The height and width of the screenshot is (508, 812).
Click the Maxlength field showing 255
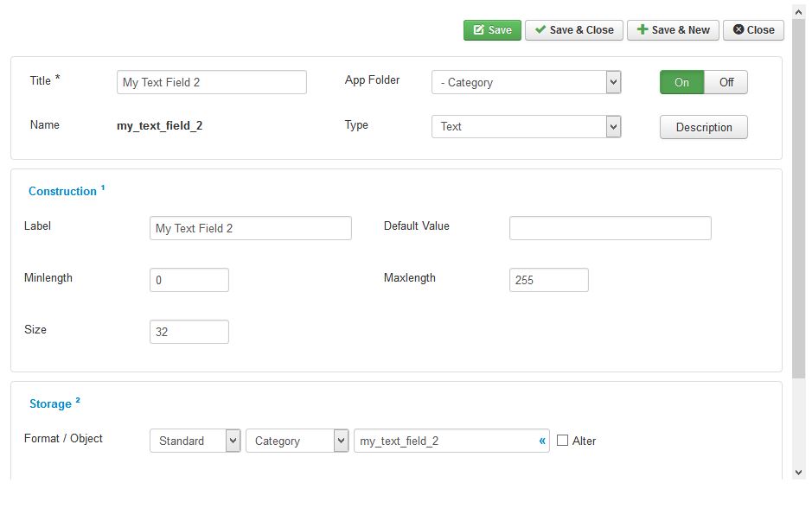pos(549,280)
